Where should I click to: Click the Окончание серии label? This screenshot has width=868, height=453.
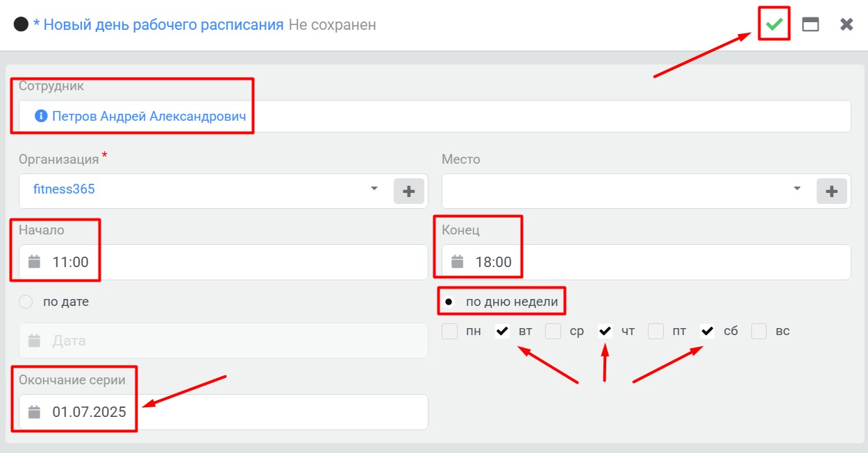[72, 379]
